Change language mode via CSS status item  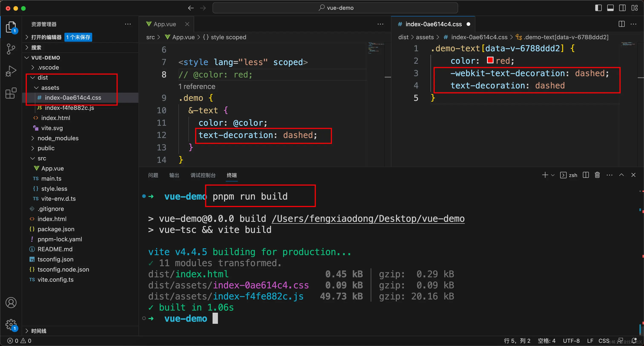tap(604, 341)
